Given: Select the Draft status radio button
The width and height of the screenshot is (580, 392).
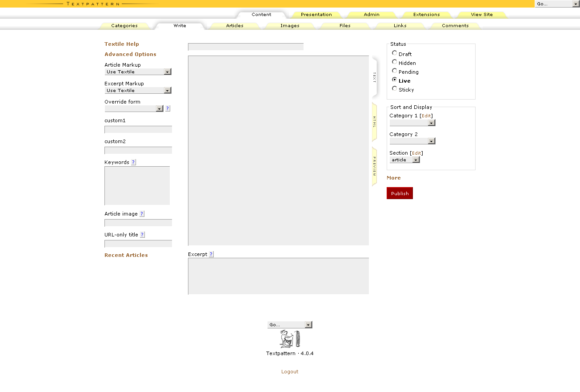Looking at the screenshot, I should [x=394, y=53].
